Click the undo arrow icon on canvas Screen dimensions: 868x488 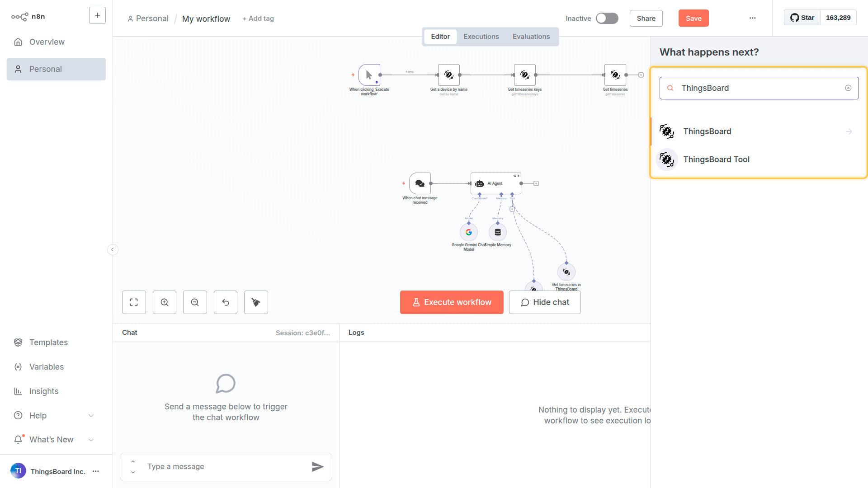click(226, 302)
